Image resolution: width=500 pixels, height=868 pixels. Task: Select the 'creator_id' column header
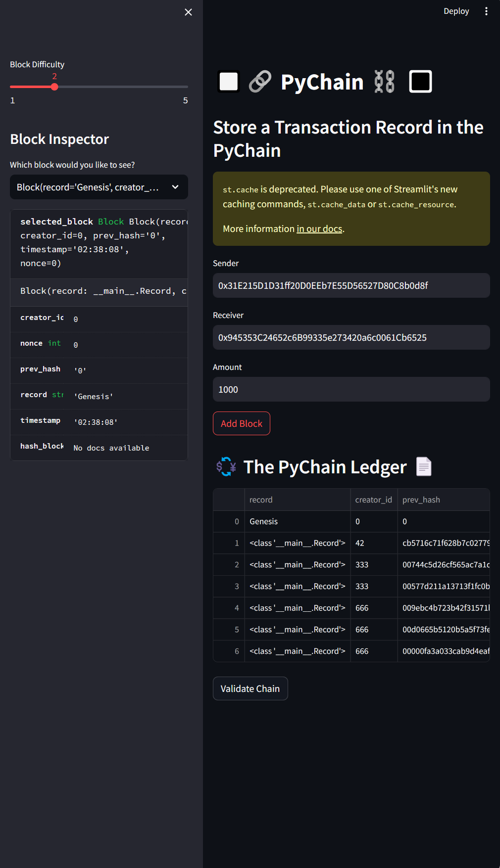[x=374, y=500]
